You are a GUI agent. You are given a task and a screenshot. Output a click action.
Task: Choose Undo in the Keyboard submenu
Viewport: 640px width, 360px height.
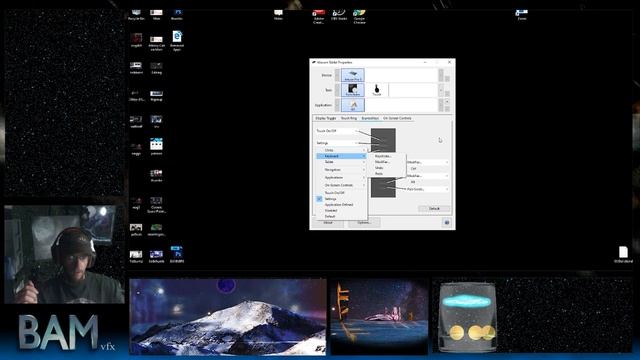(x=386, y=168)
